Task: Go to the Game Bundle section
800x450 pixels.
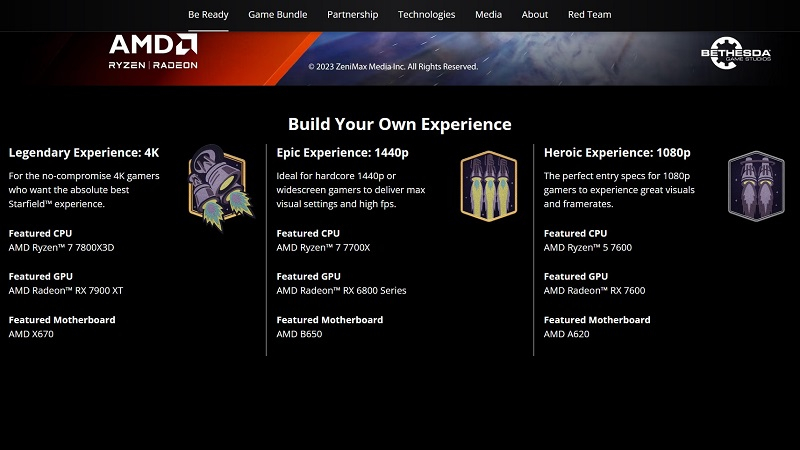Action: point(277,15)
